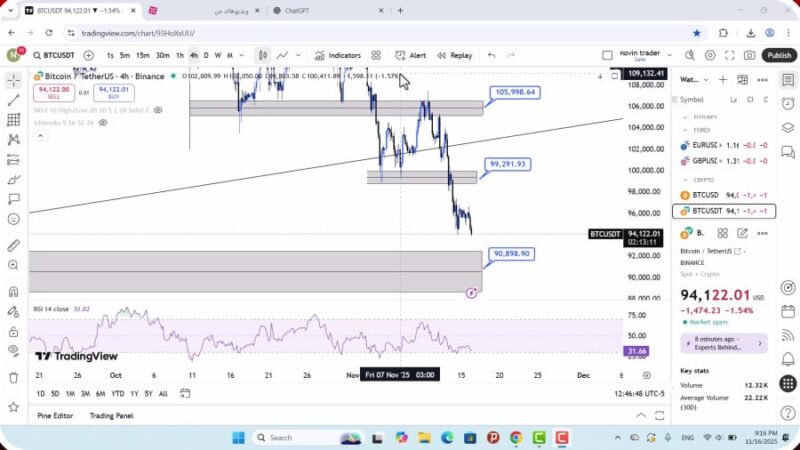Activate the zoom in tool
Viewport: 800px width, 450px height.
point(14,265)
